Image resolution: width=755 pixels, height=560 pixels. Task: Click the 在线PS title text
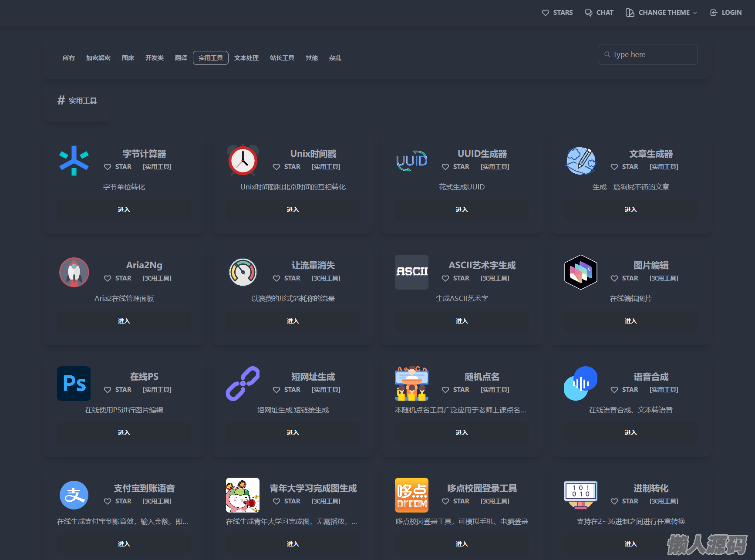pos(144,377)
